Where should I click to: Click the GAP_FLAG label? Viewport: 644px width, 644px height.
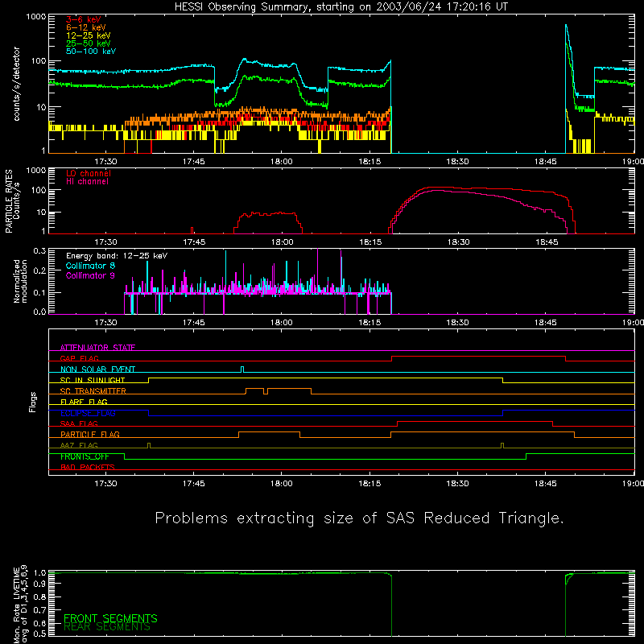(79, 358)
